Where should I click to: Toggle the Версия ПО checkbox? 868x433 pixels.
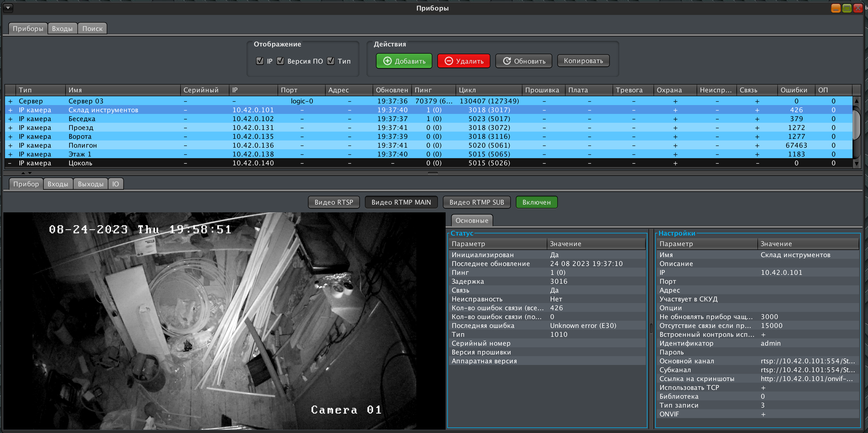tap(280, 61)
